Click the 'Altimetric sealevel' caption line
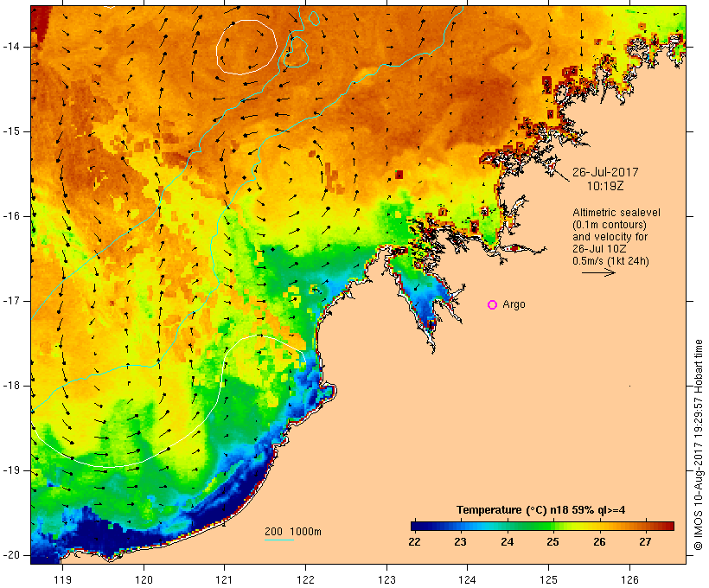Image resolution: width=709 pixels, height=588 pixels. tap(616, 213)
